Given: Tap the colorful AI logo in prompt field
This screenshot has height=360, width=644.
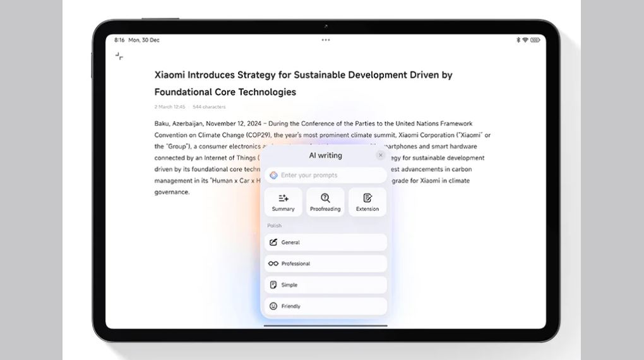Looking at the screenshot, I should 273,176.
